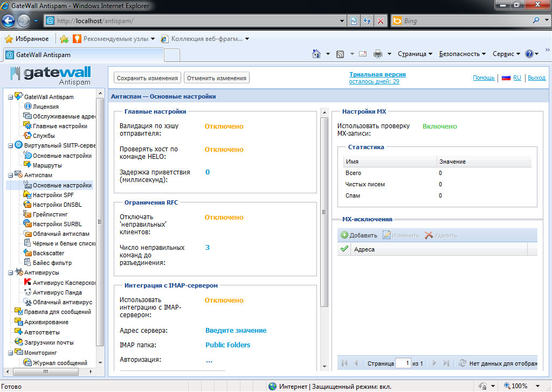Toggle MX check Включено value
Viewport: 552px width, 392px height.
[x=440, y=126]
